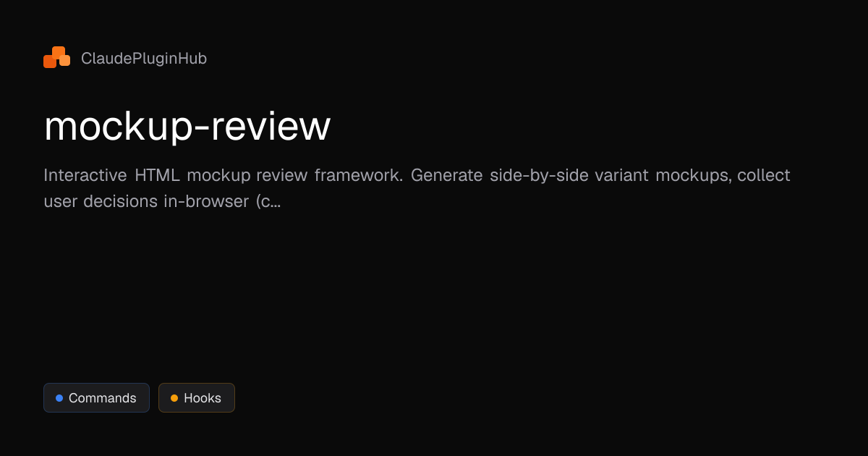Click the blue dot in Commands tag

point(59,398)
